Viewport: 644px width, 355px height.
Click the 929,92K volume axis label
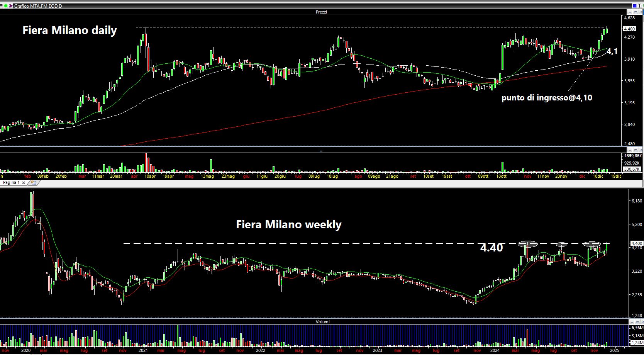coord(632,163)
